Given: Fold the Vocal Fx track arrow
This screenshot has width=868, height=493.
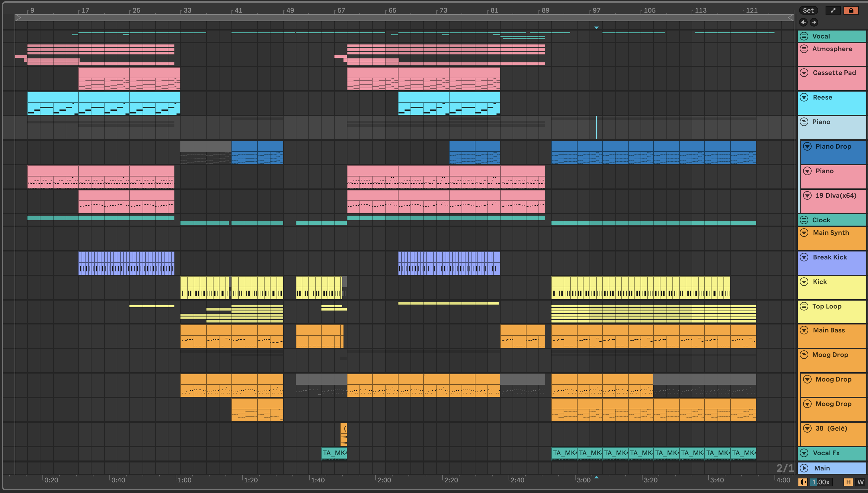Looking at the screenshot, I should click(804, 453).
